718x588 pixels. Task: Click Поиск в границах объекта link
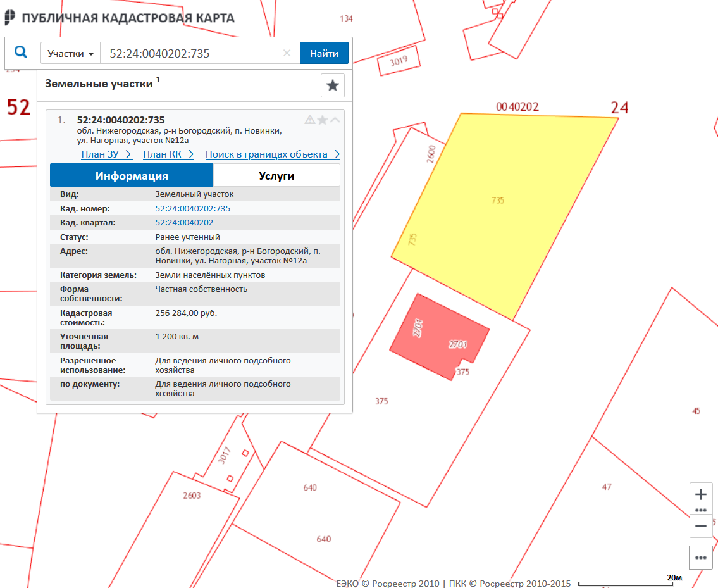272,154
